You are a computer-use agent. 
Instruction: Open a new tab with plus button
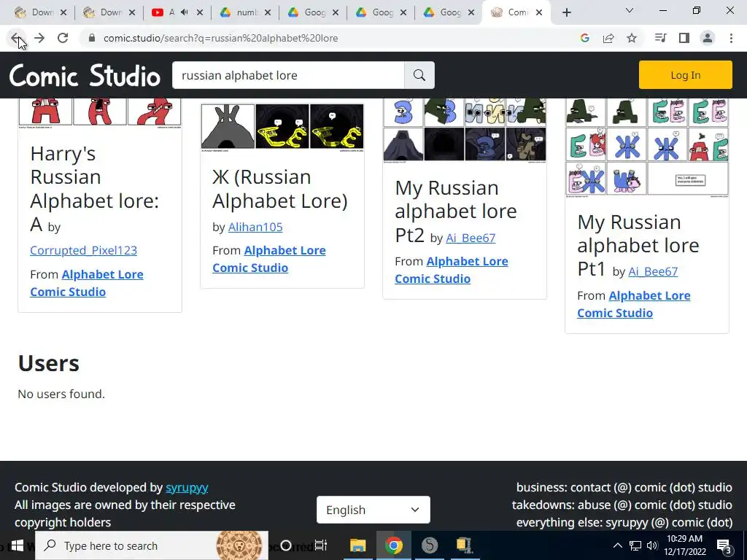(x=566, y=13)
